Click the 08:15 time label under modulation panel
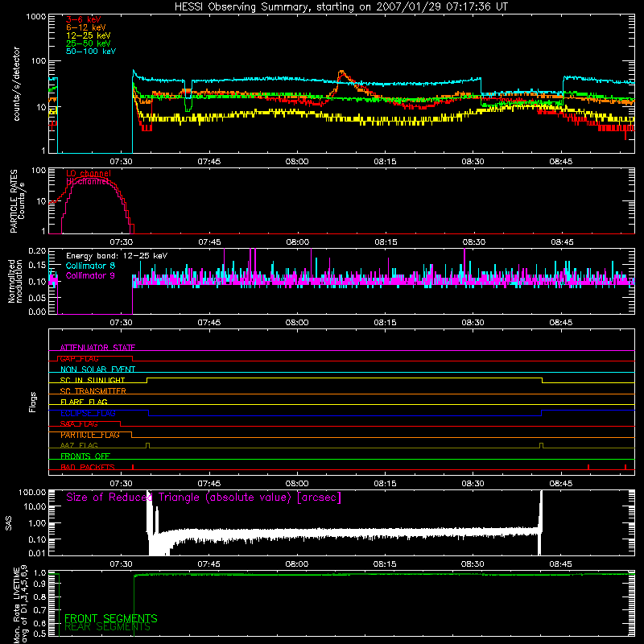Screen dimensions: 644x644 [386, 323]
